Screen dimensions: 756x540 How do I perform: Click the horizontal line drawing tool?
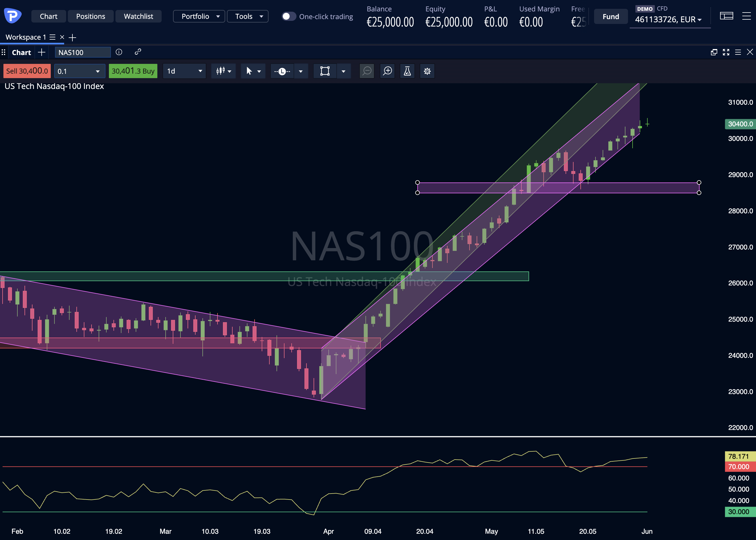(x=282, y=71)
